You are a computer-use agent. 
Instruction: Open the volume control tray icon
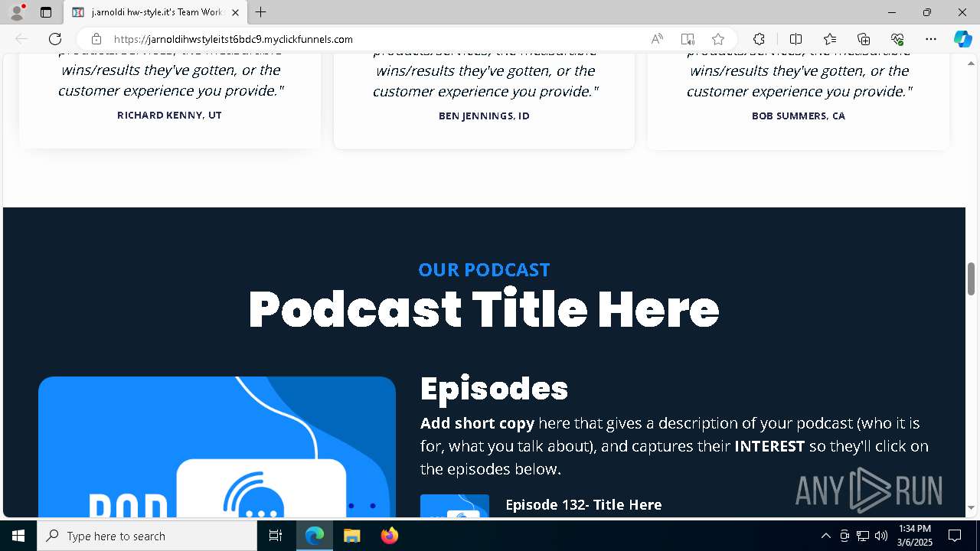[x=881, y=536]
